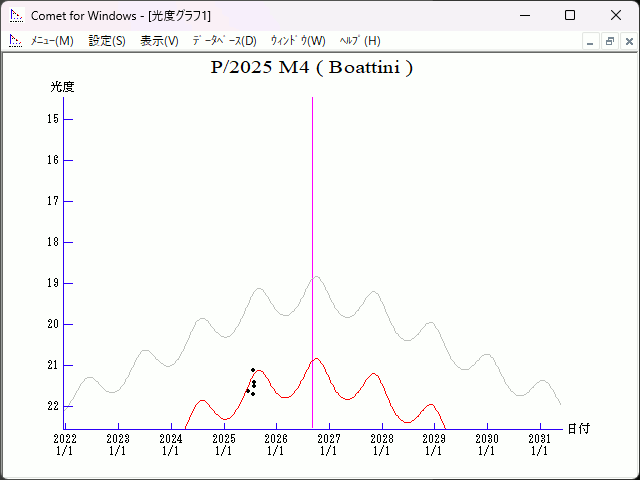Image resolution: width=640 pixels, height=480 pixels.
Task: Restore down the inner graph child window
Action: [x=609, y=41]
